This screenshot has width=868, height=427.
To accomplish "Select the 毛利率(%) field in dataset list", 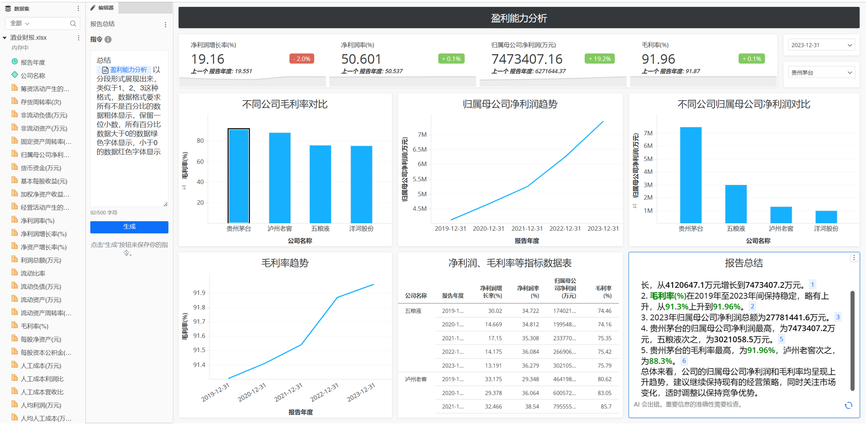I will point(34,326).
